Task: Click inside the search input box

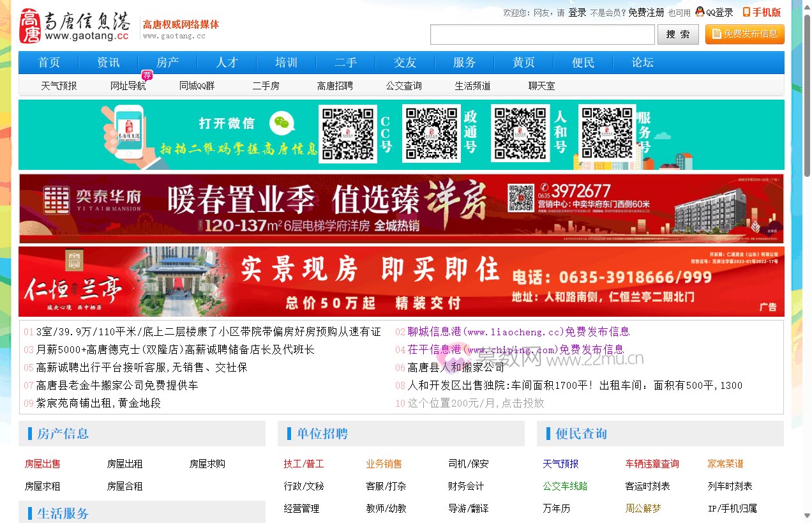Action: coord(542,34)
